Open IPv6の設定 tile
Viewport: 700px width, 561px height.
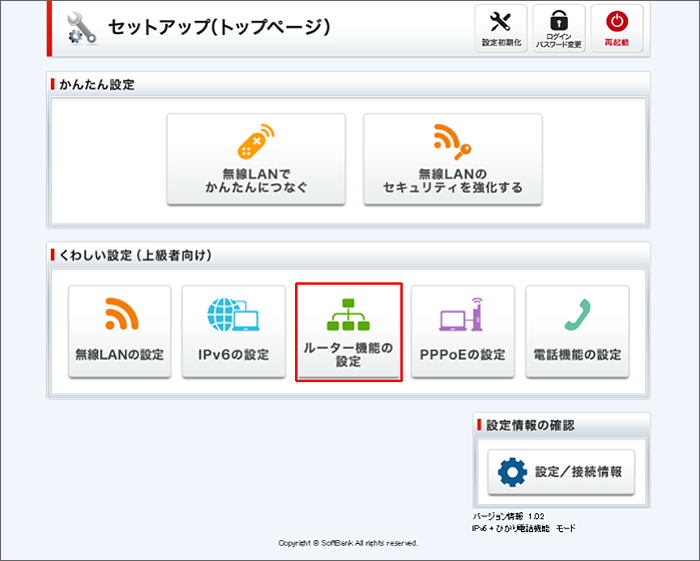click(x=233, y=332)
